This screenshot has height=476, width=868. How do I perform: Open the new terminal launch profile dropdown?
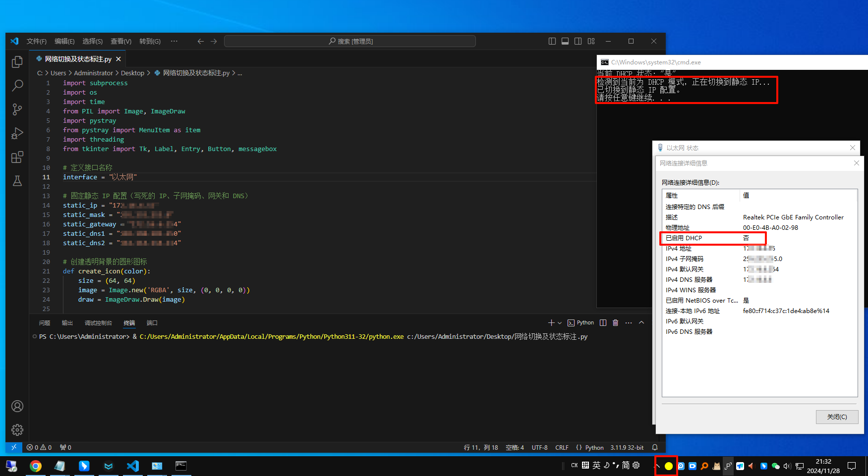pos(560,323)
